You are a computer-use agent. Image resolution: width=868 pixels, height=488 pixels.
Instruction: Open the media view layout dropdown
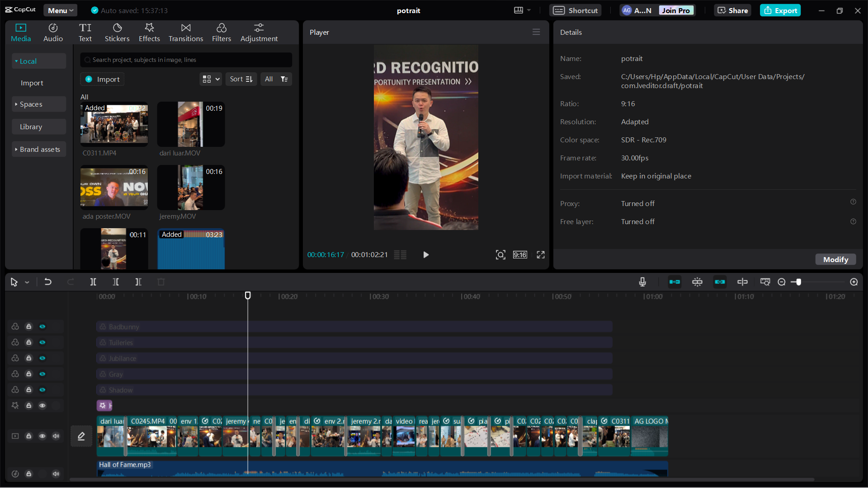click(211, 79)
